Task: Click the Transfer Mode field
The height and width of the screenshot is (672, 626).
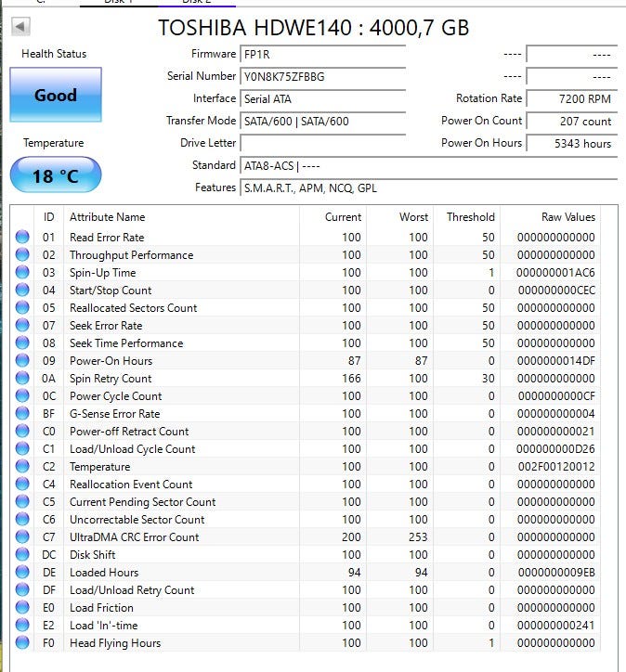Action: pos(323,122)
